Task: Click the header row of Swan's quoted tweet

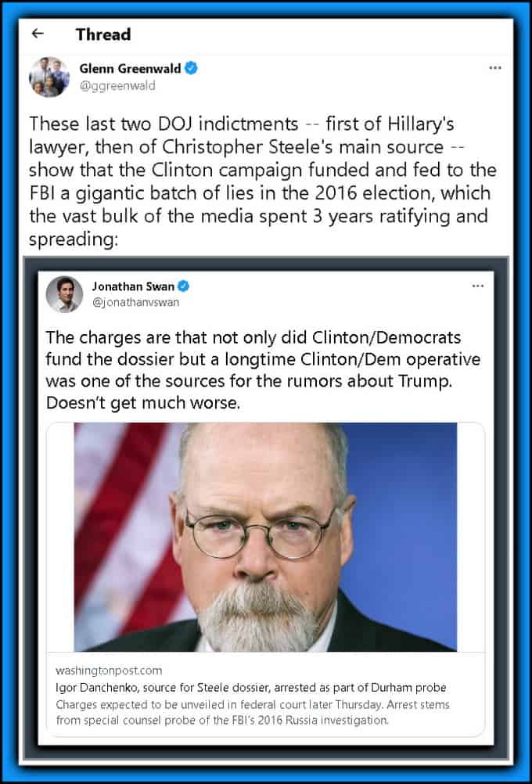Action: point(265,294)
